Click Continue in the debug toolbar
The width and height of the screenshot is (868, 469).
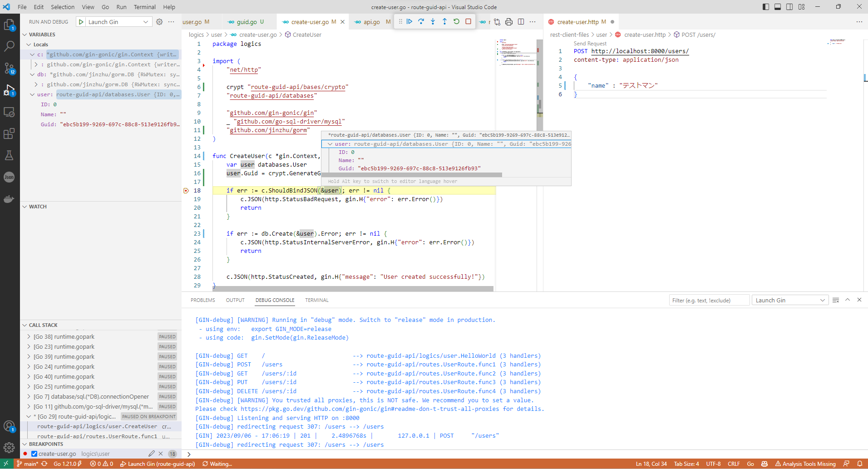(409, 21)
